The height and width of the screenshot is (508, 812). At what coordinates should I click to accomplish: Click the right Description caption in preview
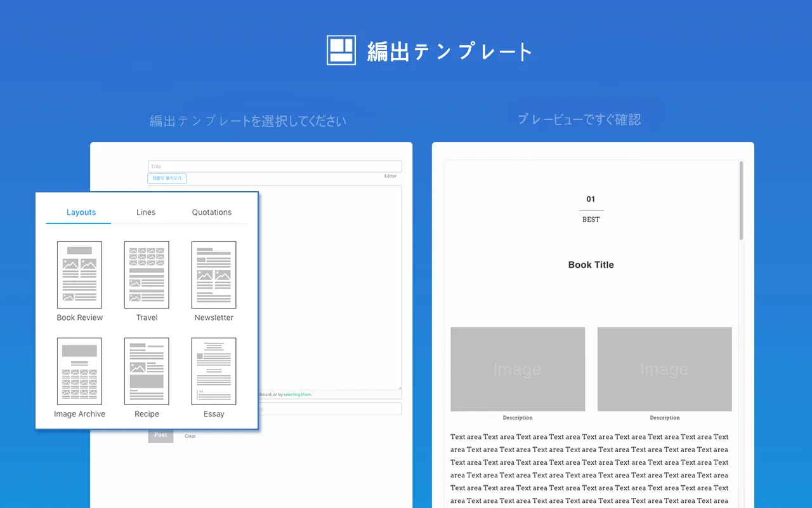tap(665, 418)
